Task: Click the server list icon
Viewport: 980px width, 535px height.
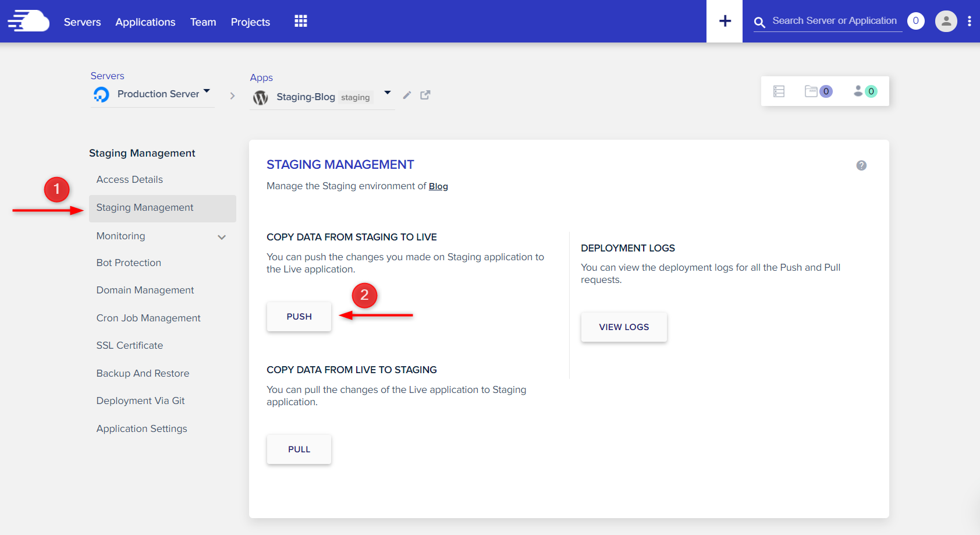Action: click(x=779, y=91)
